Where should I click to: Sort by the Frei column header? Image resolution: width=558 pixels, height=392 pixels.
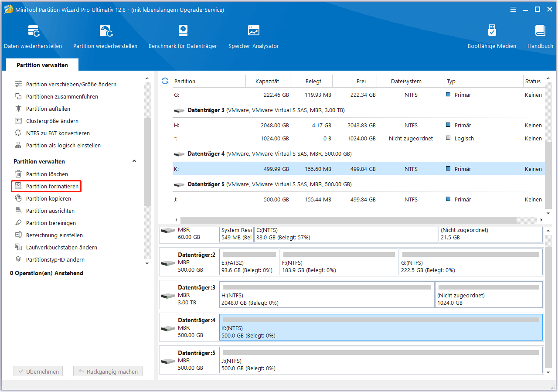click(x=354, y=81)
